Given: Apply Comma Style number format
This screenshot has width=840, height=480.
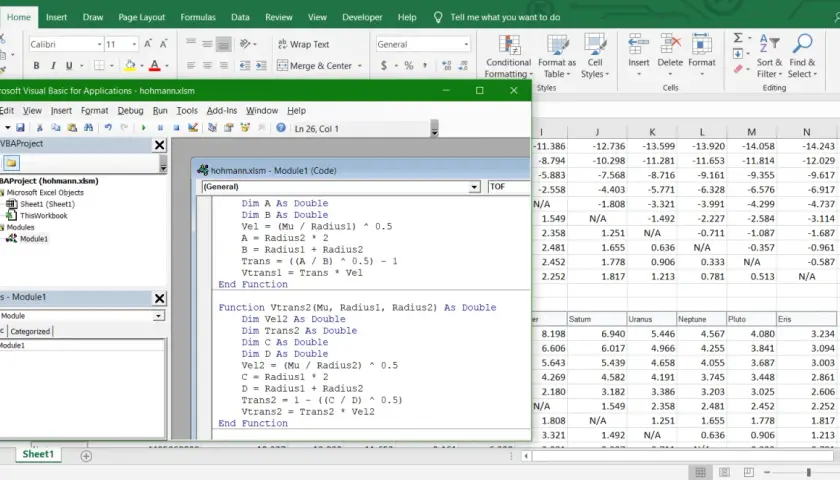Looking at the screenshot, I should coord(425,65).
